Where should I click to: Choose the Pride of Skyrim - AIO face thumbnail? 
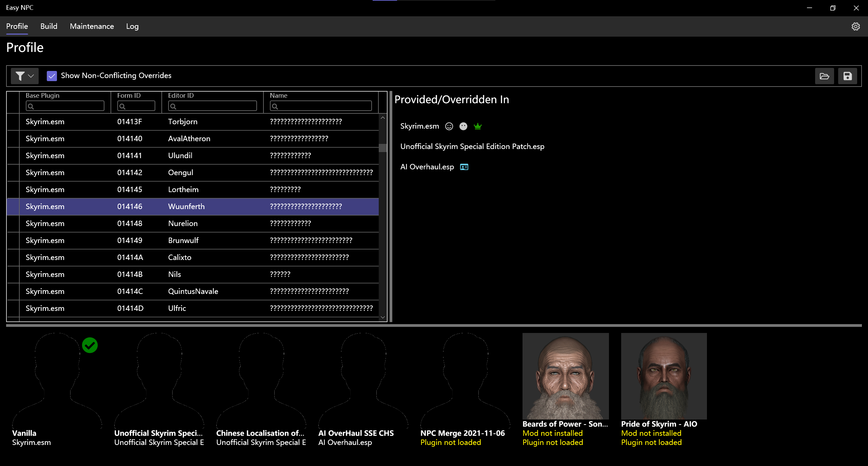coord(664,376)
